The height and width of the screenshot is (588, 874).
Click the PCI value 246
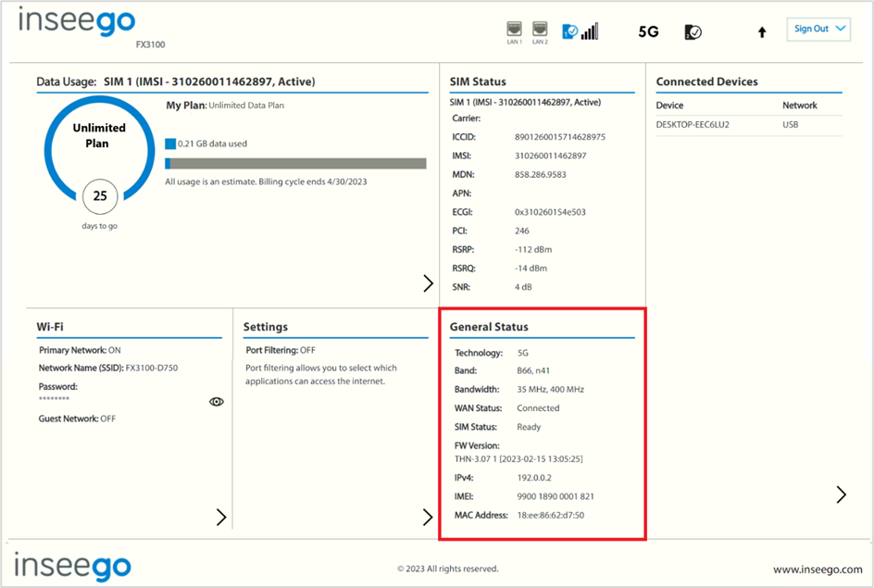pos(522,231)
